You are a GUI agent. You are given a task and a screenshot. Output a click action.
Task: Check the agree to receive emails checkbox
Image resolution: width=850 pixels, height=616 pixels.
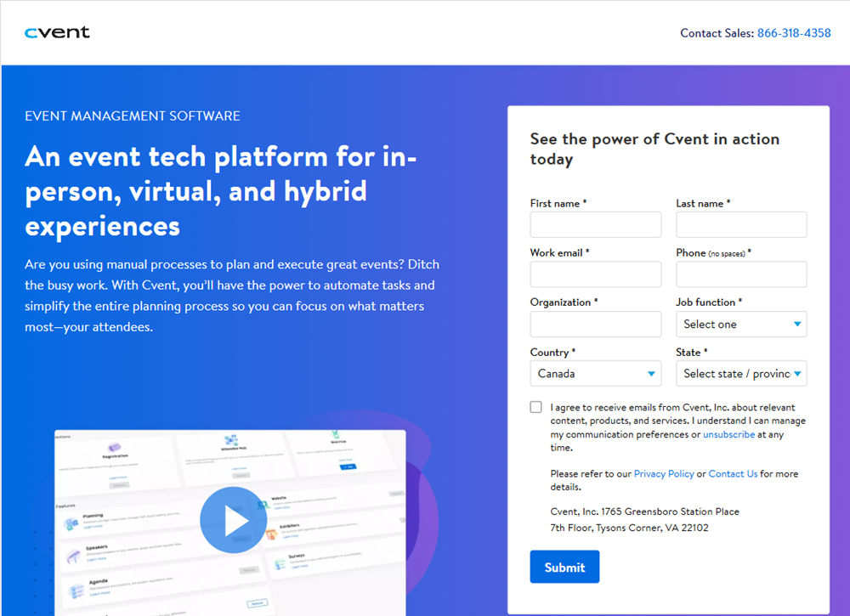(535, 407)
